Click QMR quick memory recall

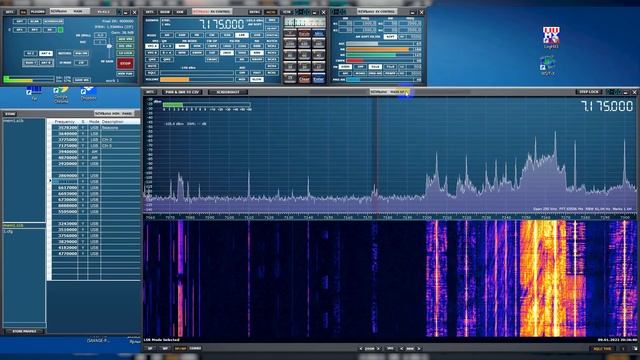point(167,60)
